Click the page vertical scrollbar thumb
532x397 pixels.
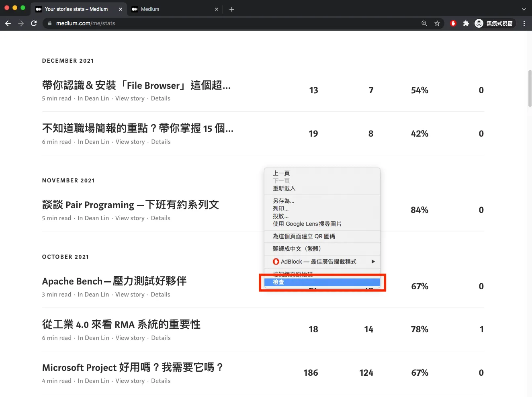(x=530, y=88)
